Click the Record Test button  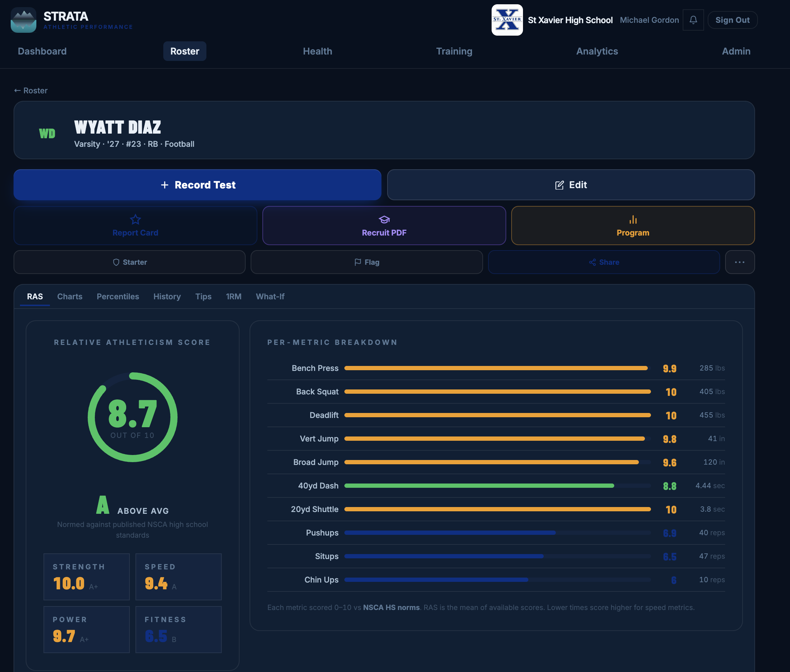pos(197,185)
